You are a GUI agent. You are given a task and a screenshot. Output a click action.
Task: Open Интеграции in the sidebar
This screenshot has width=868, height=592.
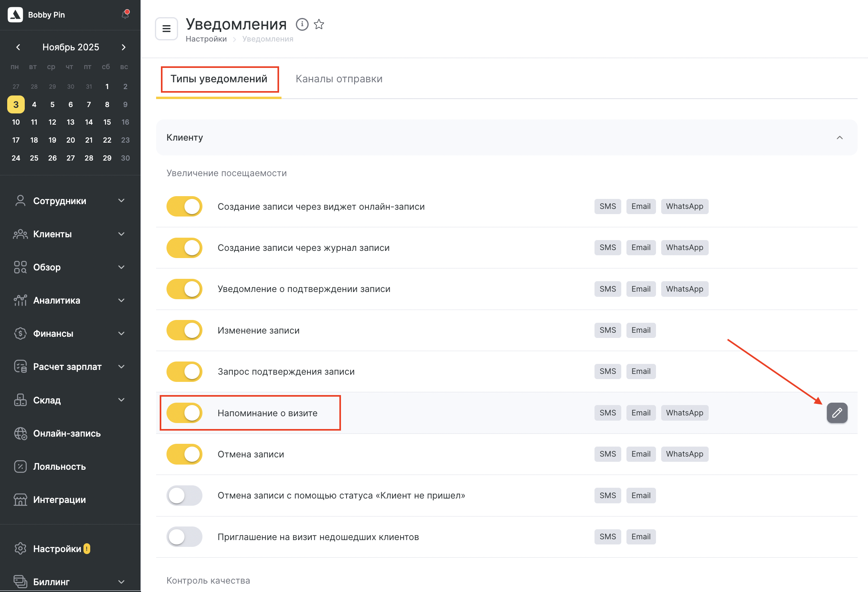tap(59, 500)
